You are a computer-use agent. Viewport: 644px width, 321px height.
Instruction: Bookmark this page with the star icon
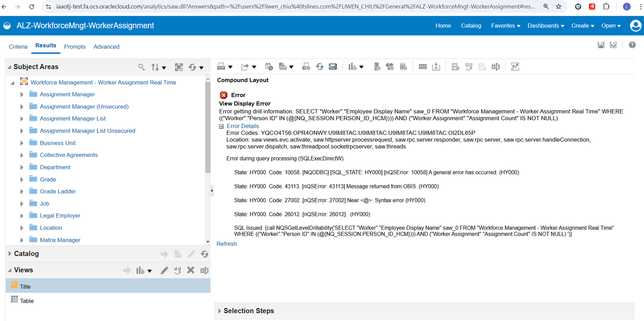coord(559,7)
